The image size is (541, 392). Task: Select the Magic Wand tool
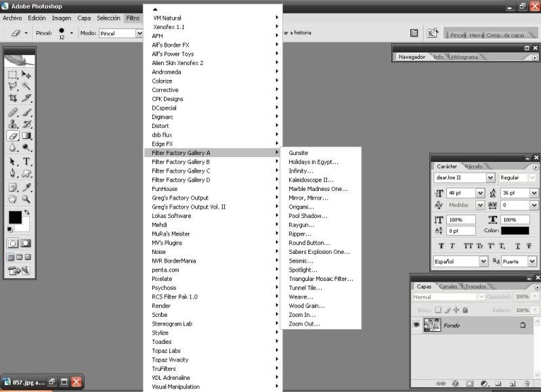click(26, 86)
